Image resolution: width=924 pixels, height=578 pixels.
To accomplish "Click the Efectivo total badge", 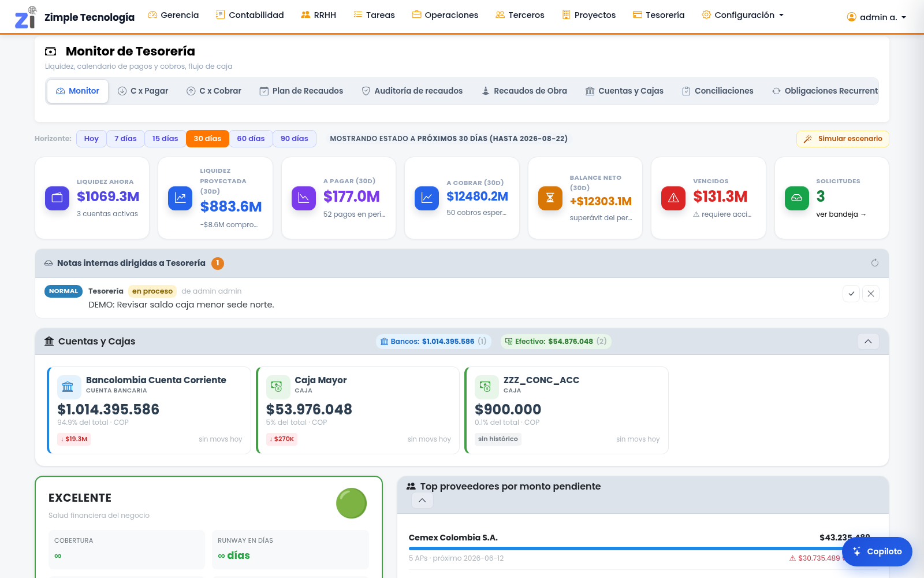I will (x=556, y=342).
